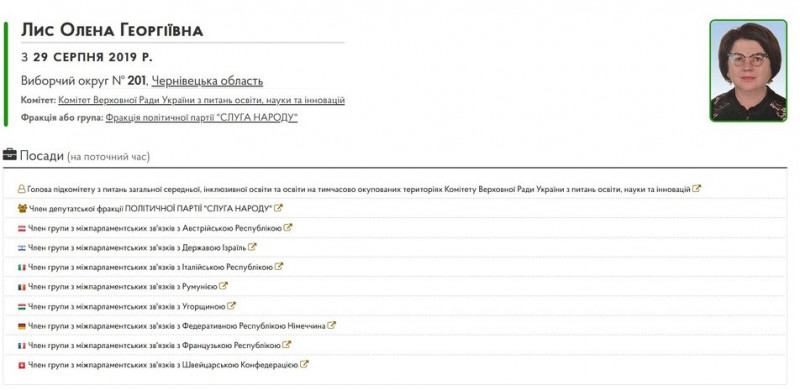Viewport: 800px width, 390px height.
Task: Open external link icon next to Угорщиною
Action: point(232,306)
